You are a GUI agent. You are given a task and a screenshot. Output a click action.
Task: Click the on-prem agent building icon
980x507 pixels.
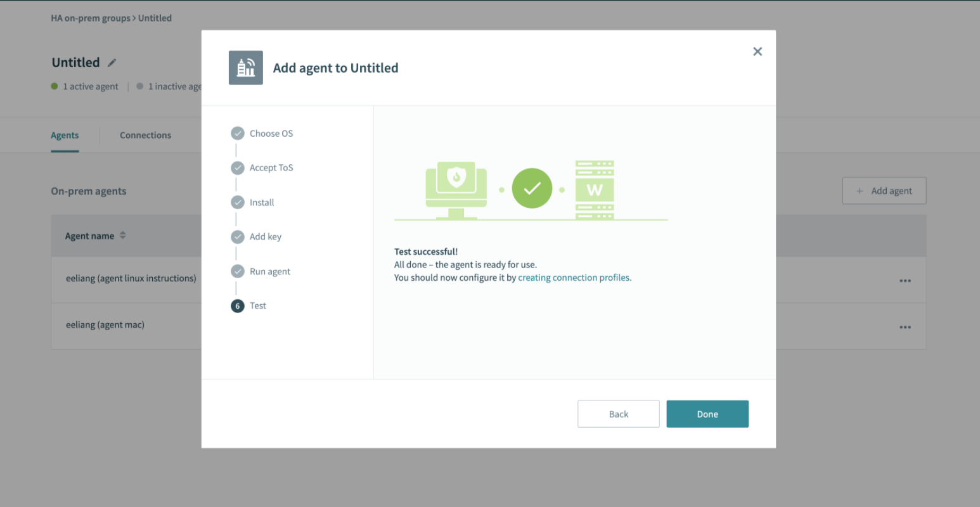[x=245, y=68]
